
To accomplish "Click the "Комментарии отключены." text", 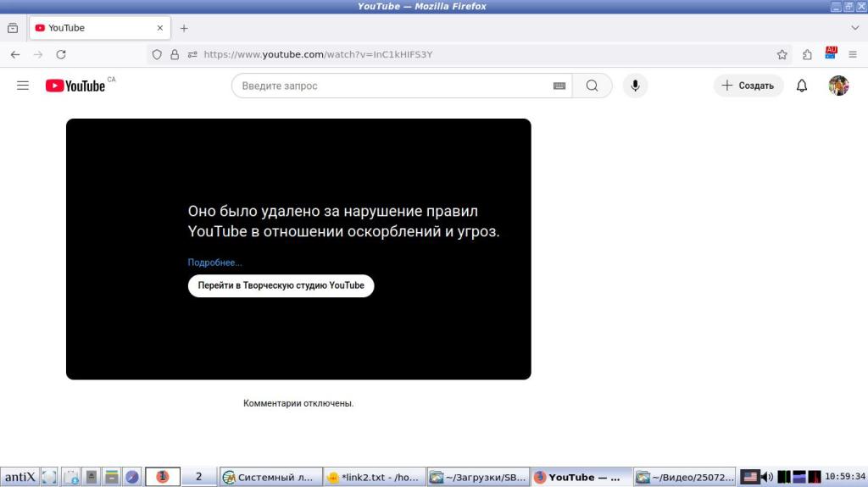I will click(298, 403).
